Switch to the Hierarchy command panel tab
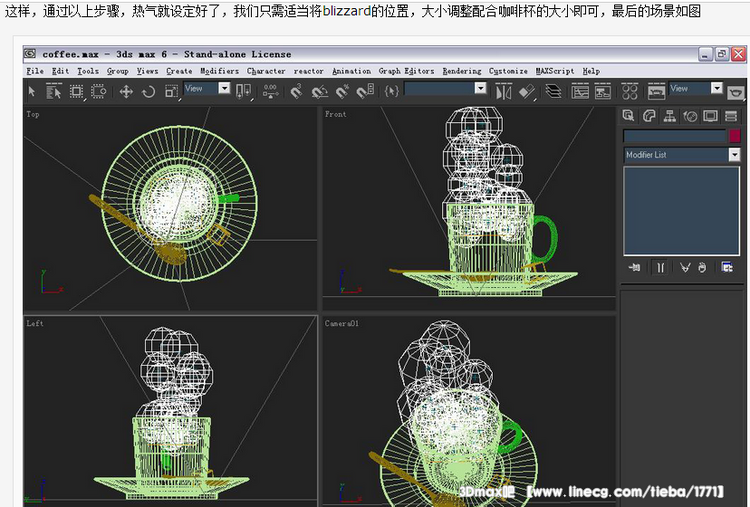The image size is (750, 507). pos(669,116)
